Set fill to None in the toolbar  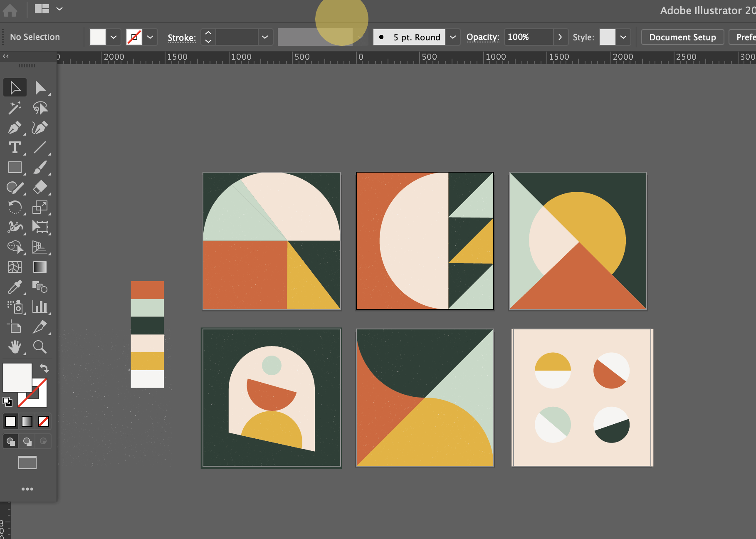point(43,421)
